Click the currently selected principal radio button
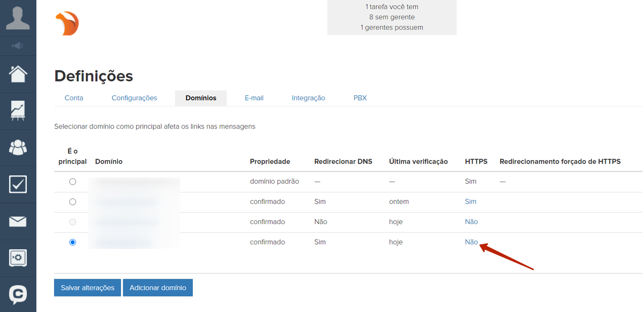This screenshot has width=644, height=312. coord(72,242)
